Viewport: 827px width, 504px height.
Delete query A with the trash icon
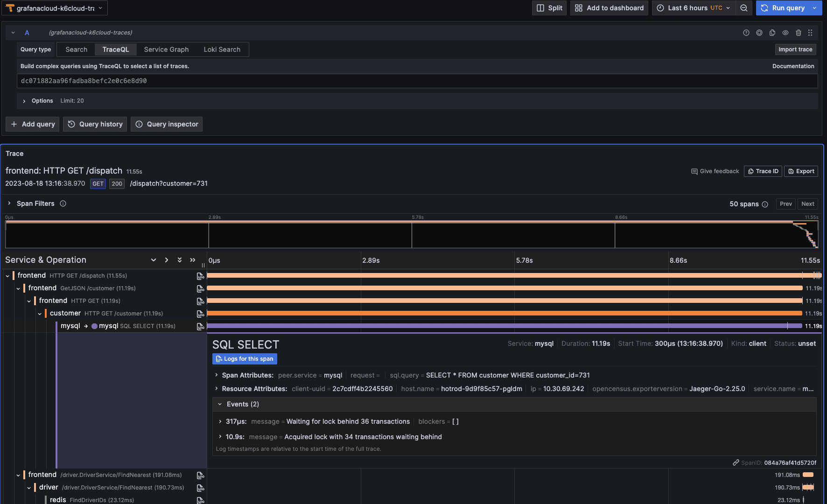[x=799, y=32]
